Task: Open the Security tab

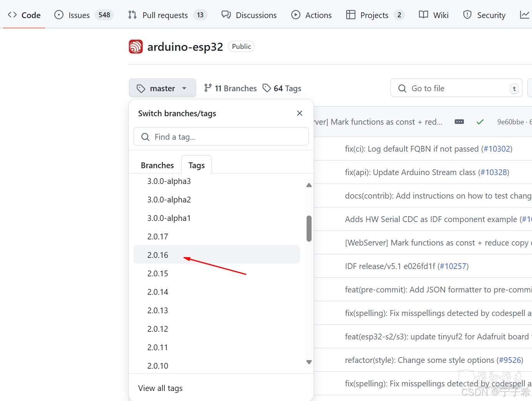Action: coord(484,15)
